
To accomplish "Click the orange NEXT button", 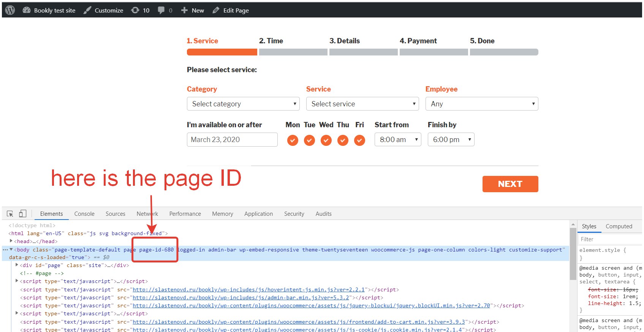I will point(510,184).
